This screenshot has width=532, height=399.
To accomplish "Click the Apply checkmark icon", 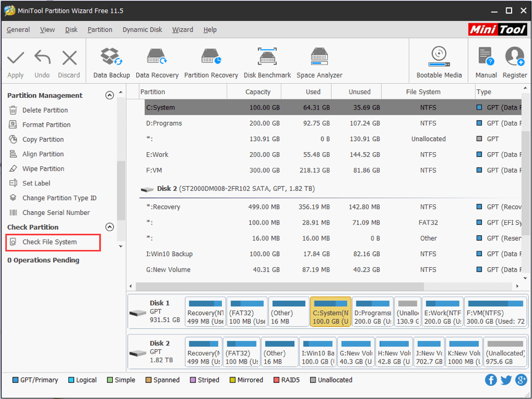I will [x=15, y=60].
